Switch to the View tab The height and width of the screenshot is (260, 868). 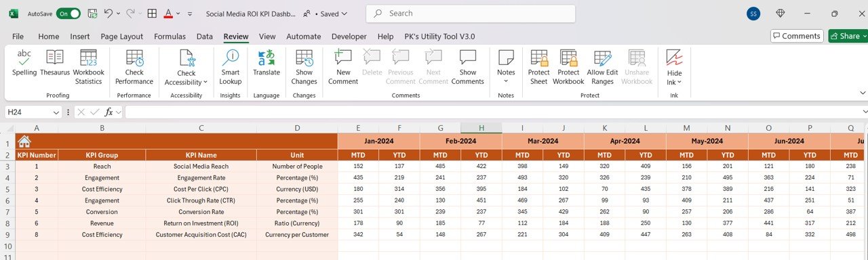267,37
